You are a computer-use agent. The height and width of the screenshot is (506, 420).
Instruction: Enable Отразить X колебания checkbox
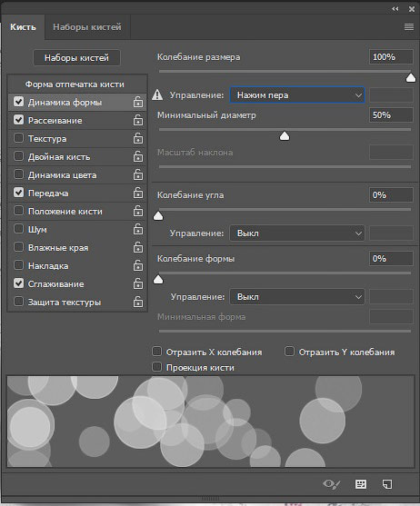point(157,351)
